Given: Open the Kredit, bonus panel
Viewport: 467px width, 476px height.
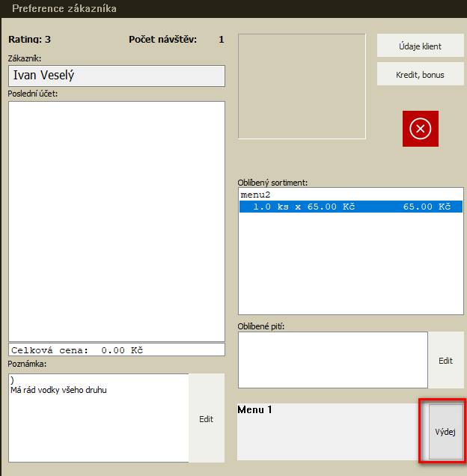Looking at the screenshot, I should (420, 75).
